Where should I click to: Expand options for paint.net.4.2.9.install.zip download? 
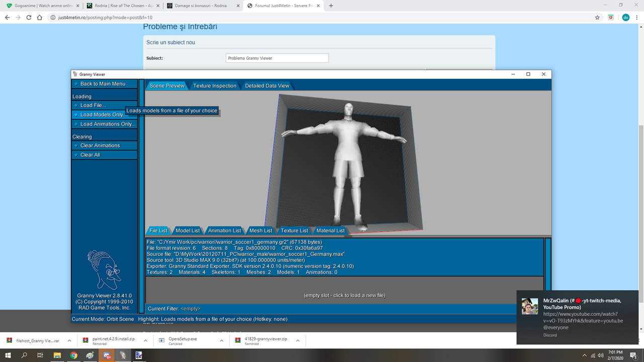(x=145, y=340)
